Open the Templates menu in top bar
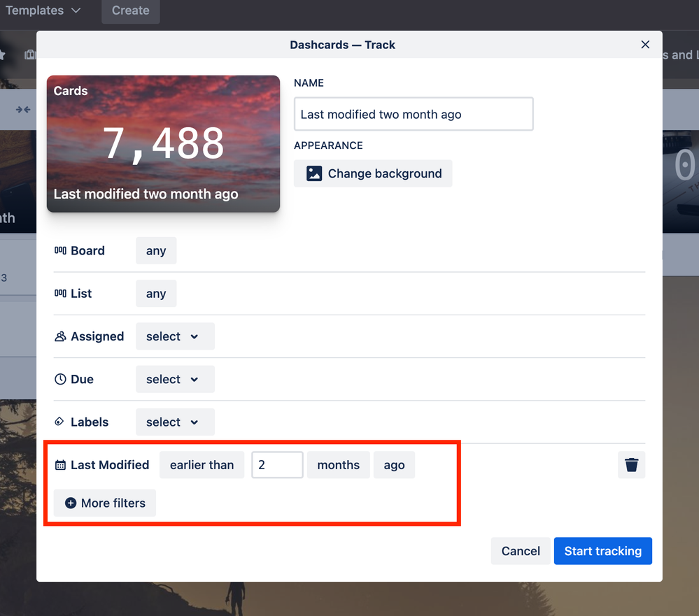The height and width of the screenshot is (616, 699). tap(43, 10)
